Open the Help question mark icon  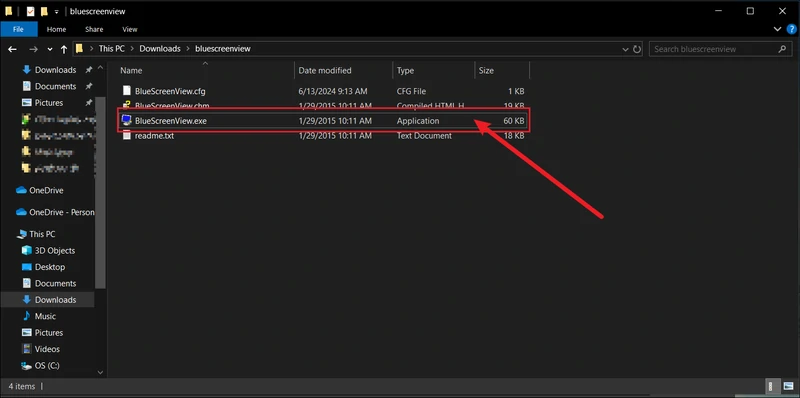coord(791,29)
